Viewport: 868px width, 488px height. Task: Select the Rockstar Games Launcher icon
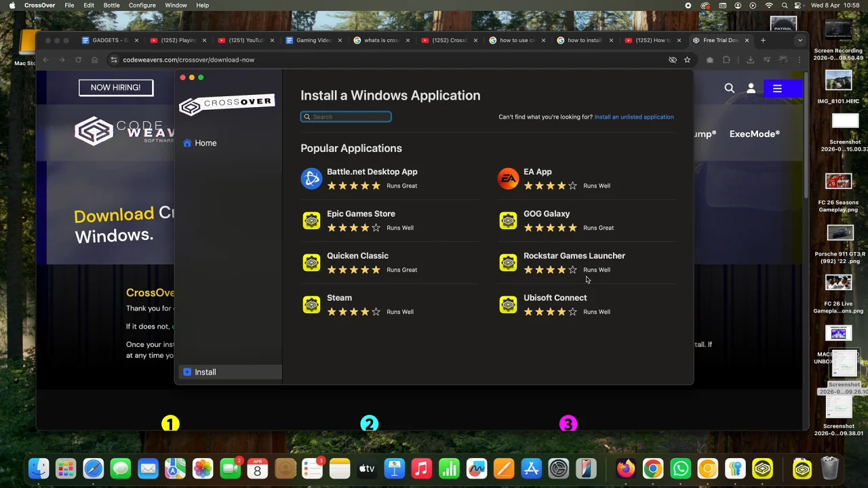click(x=508, y=262)
